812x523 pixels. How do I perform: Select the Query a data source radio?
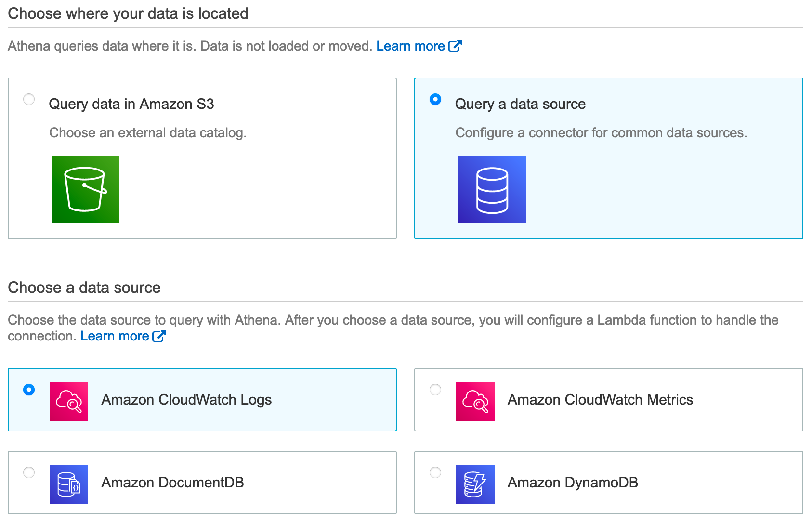[435, 99]
